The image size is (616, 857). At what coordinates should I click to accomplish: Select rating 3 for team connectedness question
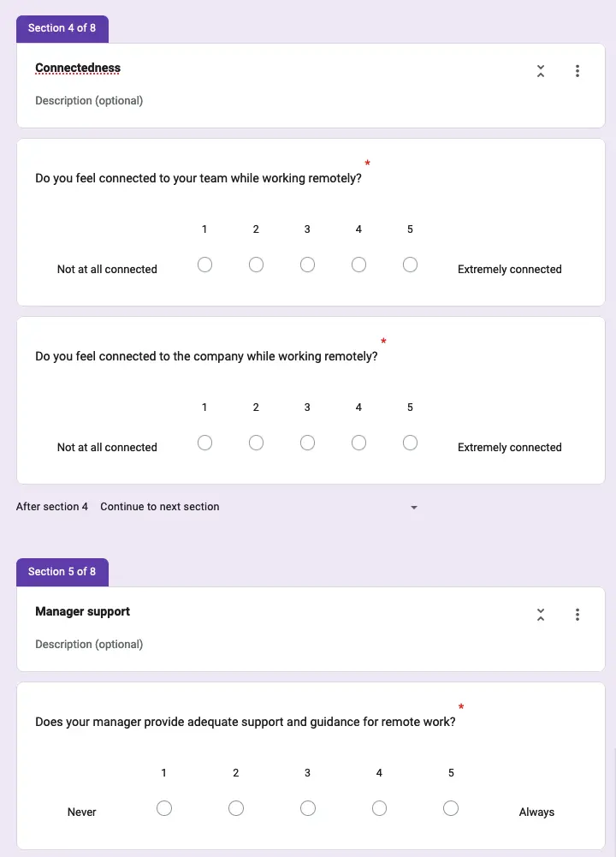point(307,265)
